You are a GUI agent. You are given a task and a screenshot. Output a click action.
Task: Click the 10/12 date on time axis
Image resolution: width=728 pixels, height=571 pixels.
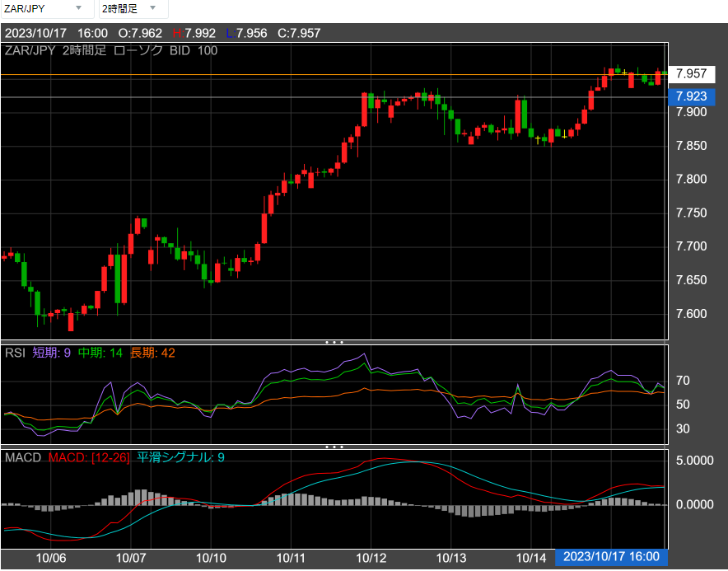tap(372, 558)
